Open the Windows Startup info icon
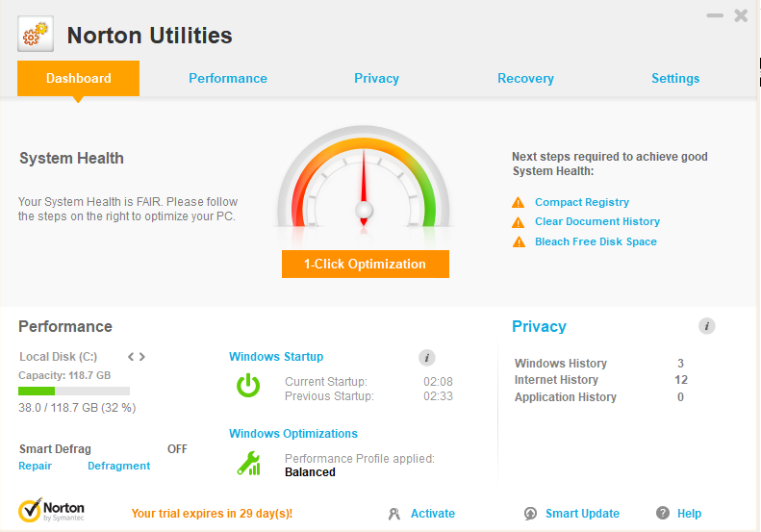This screenshot has width=761, height=532. (426, 358)
